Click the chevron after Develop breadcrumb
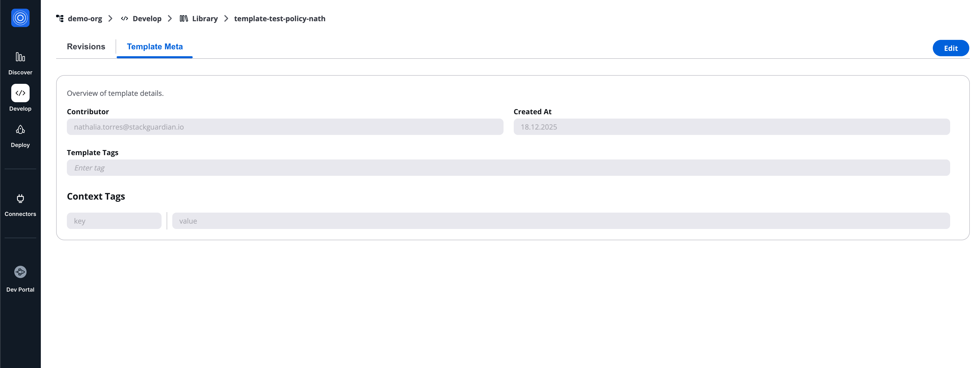The image size is (980, 368). [x=170, y=18]
